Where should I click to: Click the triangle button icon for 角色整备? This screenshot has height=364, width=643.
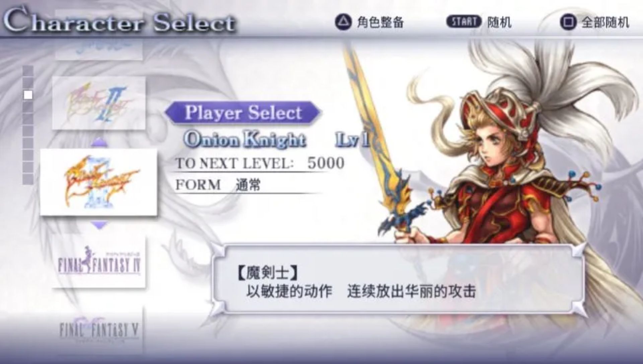343,22
